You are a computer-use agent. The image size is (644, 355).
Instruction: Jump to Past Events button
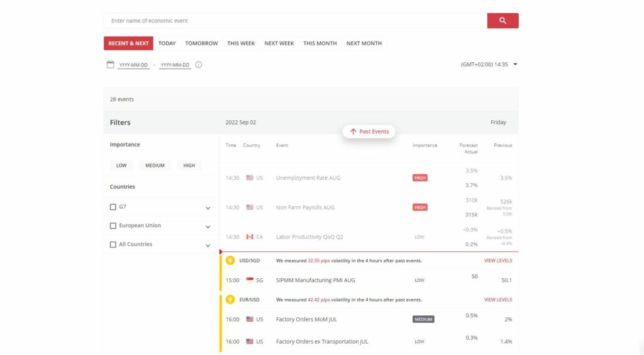[369, 132]
